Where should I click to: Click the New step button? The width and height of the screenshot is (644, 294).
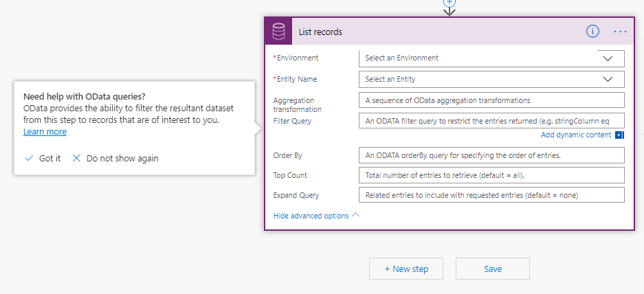[406, 269]
